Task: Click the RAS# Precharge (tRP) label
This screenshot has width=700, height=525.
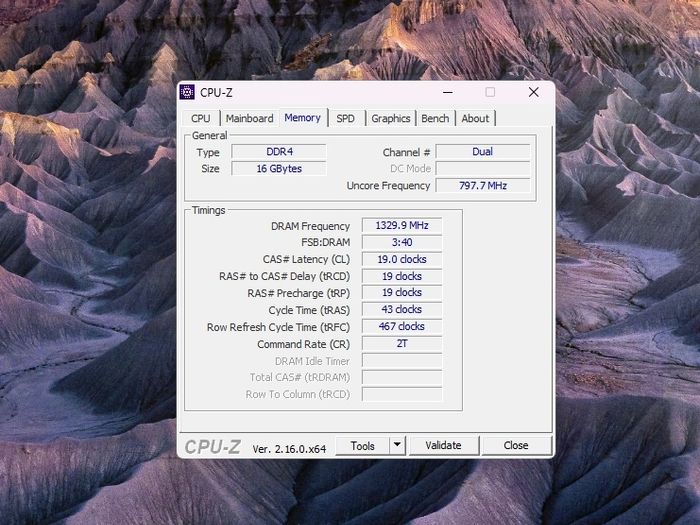Action: (299, 293)
